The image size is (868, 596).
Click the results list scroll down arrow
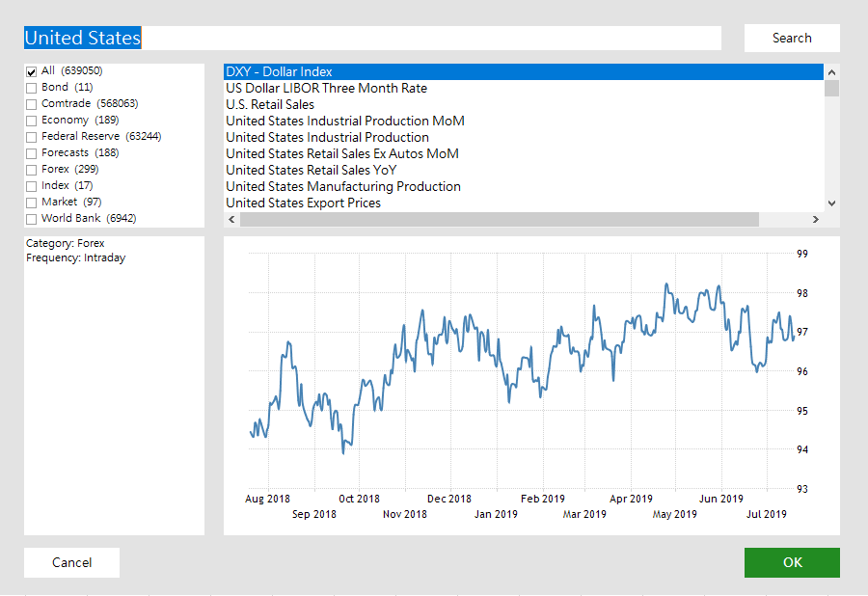pos(832,203)
